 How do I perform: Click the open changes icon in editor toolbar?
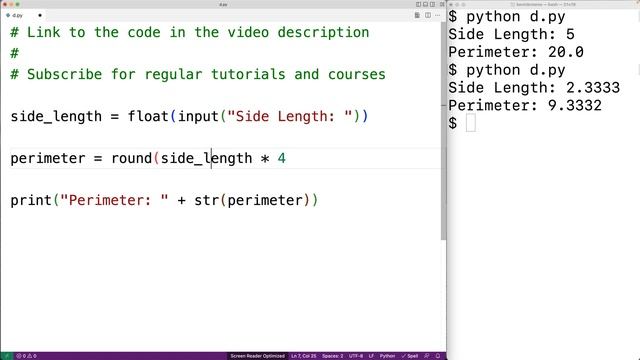(x=417, y=16)
